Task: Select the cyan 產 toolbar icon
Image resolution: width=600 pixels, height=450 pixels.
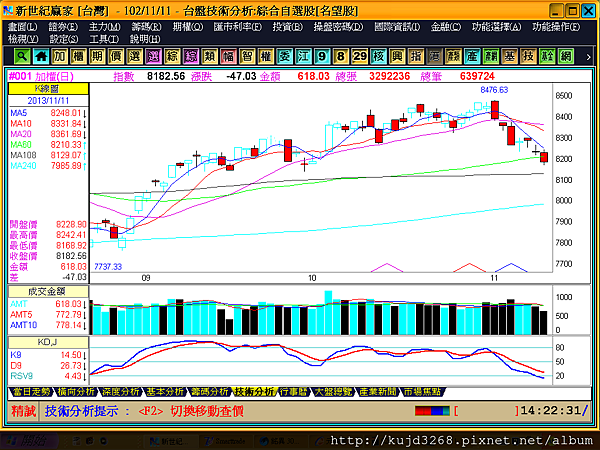Action: click(x=472, y=57)
